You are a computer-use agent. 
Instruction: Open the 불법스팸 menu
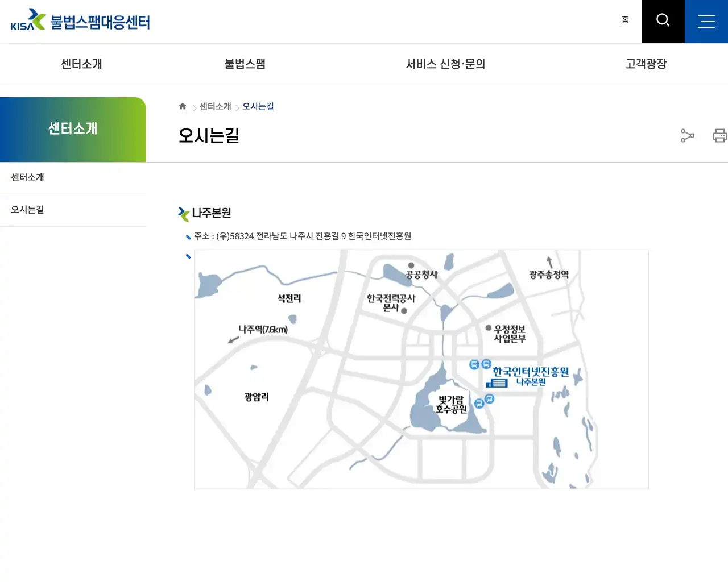(245, 64)
